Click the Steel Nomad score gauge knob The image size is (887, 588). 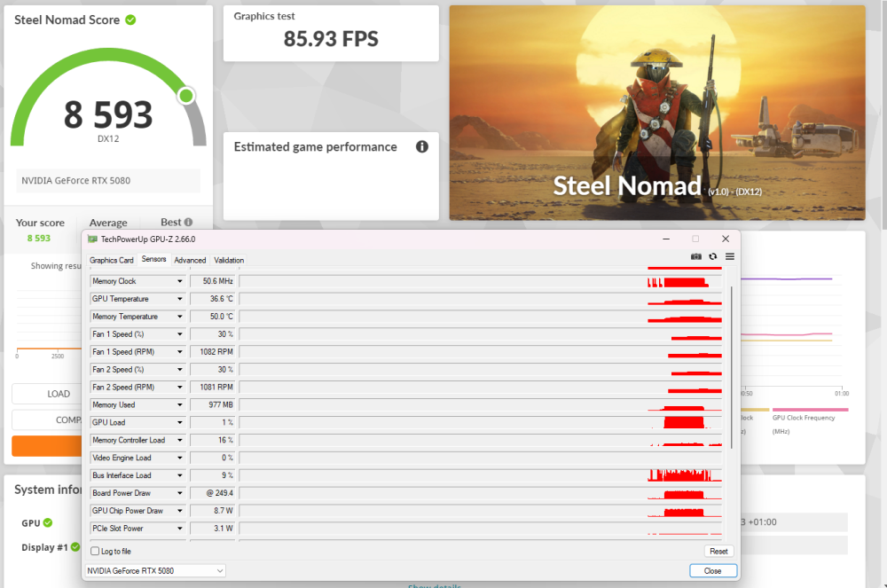tap(186, 96)
